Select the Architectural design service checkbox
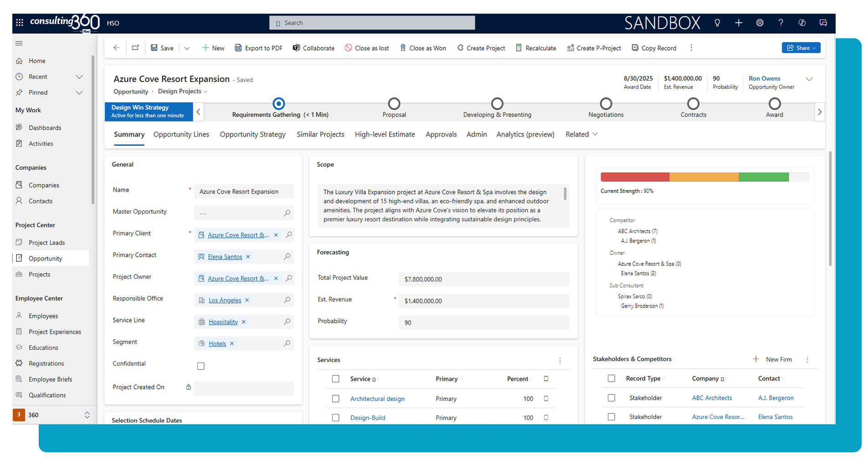868x470 pixels. pos(336,399)
